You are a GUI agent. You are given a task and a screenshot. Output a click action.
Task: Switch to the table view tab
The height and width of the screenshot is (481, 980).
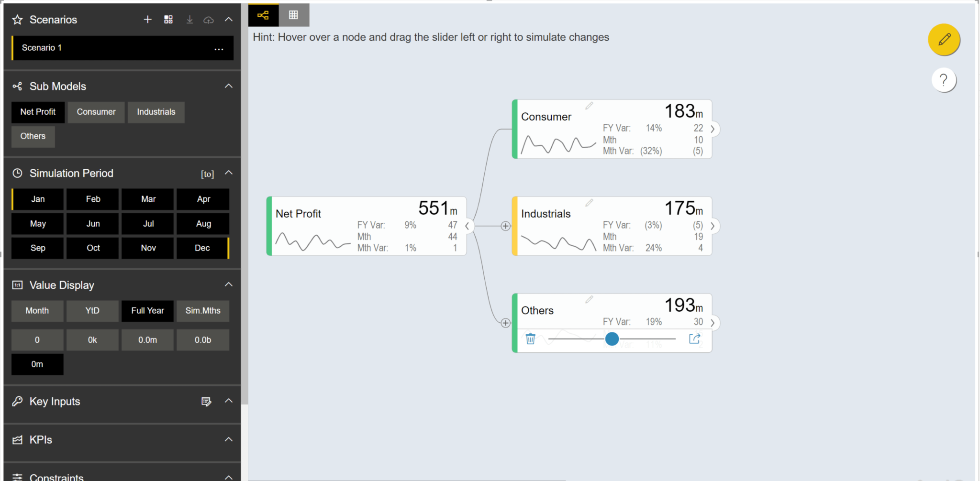(x=293, y=15)
